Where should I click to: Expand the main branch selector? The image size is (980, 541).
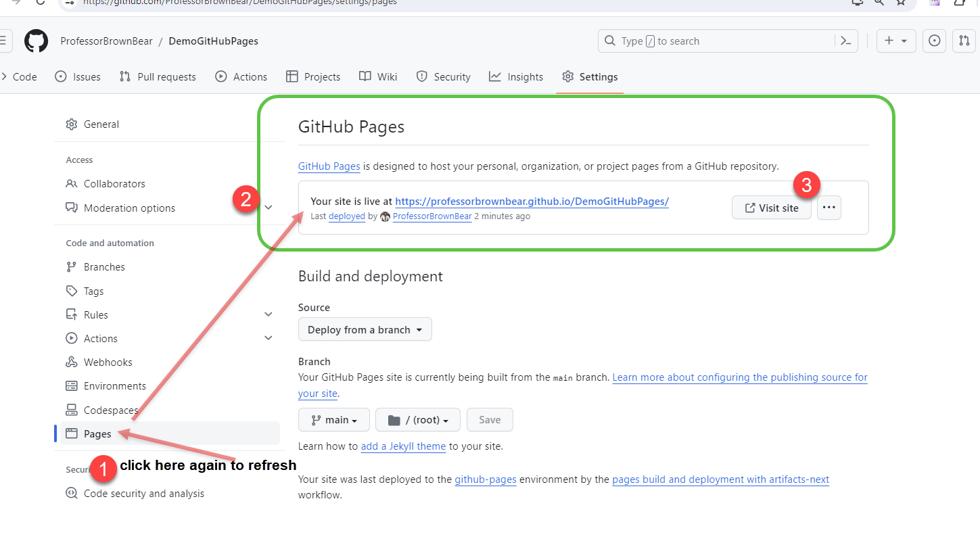333,419
